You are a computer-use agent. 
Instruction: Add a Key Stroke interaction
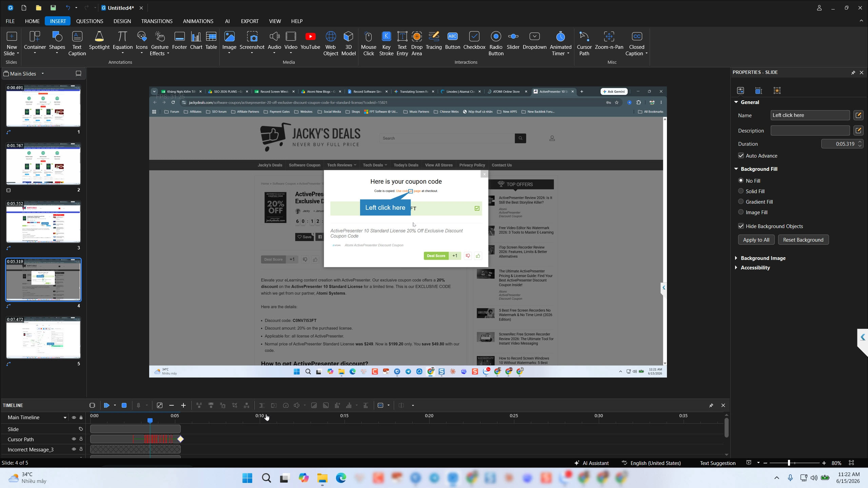coord(386,43)
